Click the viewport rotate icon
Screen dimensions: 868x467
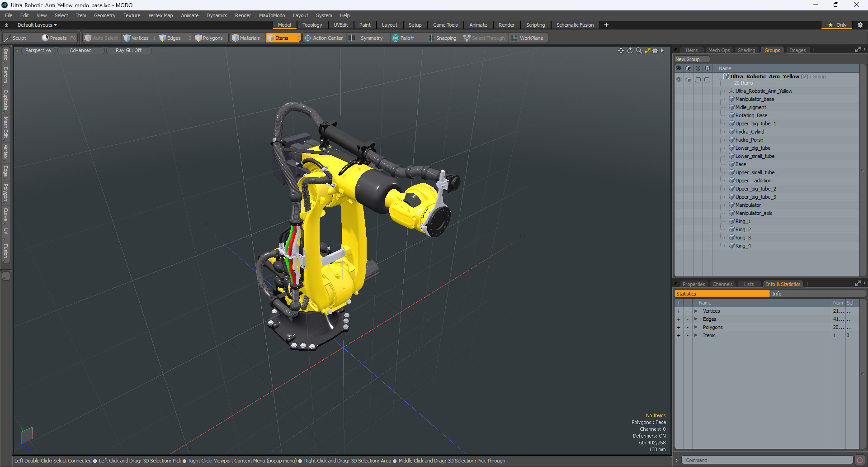630,51
